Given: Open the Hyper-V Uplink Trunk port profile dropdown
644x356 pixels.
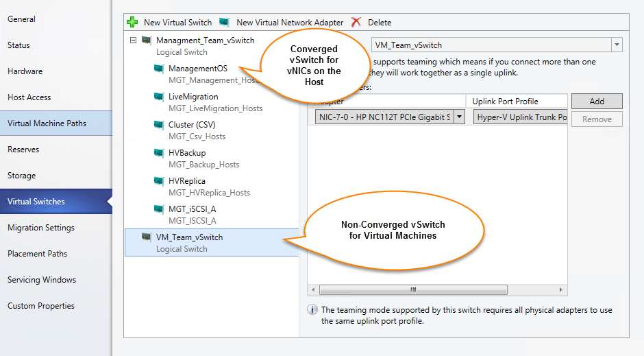Looking at the screenshot, I should tap(521, 117).
